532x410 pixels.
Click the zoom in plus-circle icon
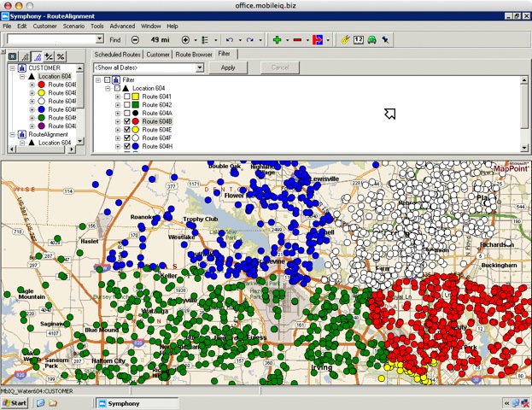point(186,40)
